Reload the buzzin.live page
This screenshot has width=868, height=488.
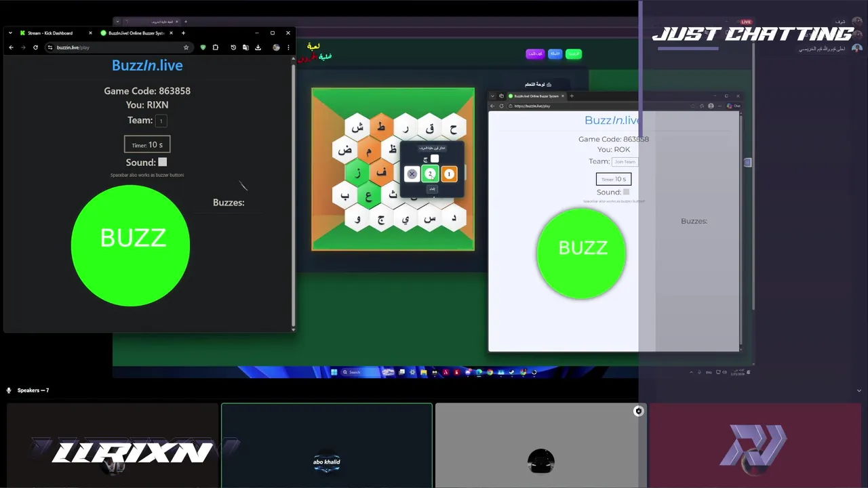tap(35, 47)
